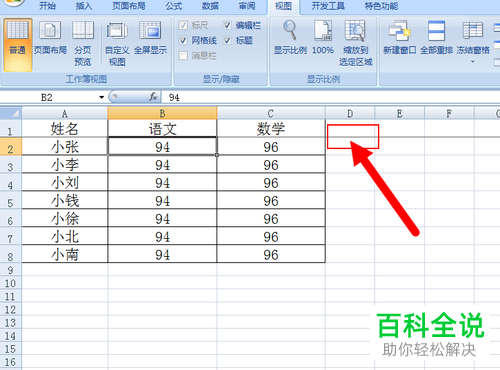Image resolution: width=500 pixels, height=370 pixels.
Task: Click the formula bar showing 94
Action: click(330, 97)
